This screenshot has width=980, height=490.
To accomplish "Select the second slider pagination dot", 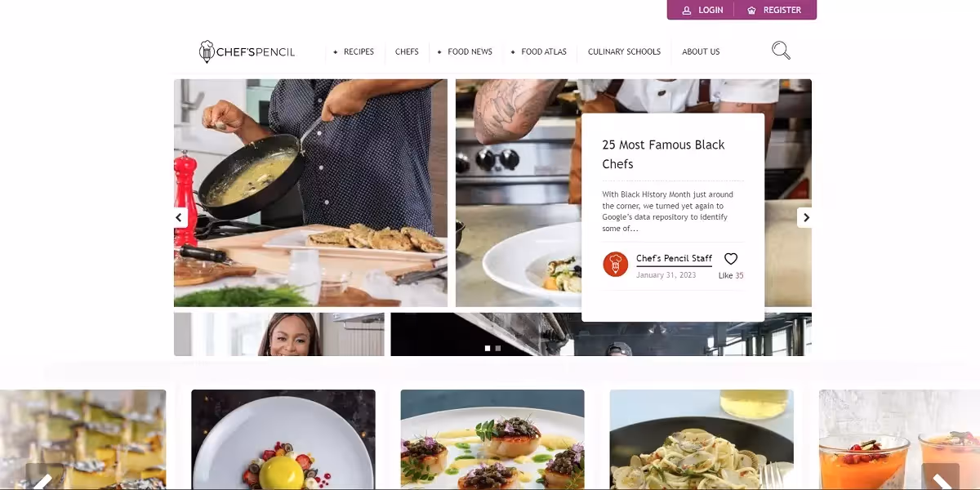I will pos(498,348).
